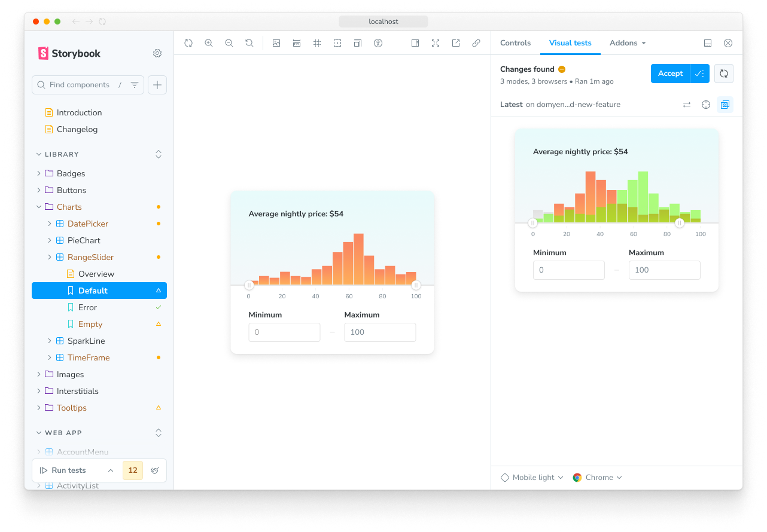Open the viewport size selector
The width and height of the screenshot is (767, 532).
pos(357,43)
